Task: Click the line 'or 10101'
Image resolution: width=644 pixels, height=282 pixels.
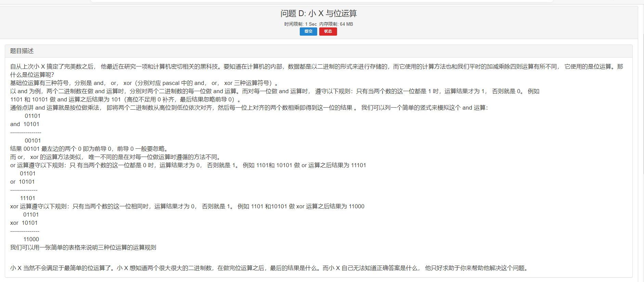Action: (x=22, y=182)
